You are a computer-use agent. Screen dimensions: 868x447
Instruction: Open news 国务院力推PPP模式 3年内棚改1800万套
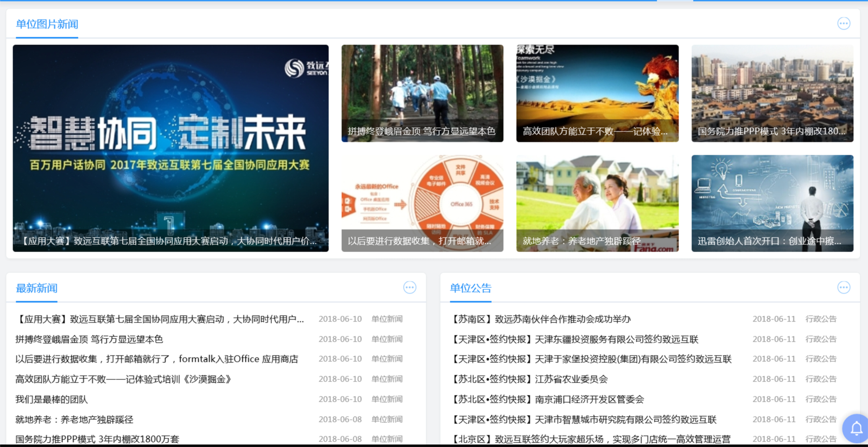[97, 439]
